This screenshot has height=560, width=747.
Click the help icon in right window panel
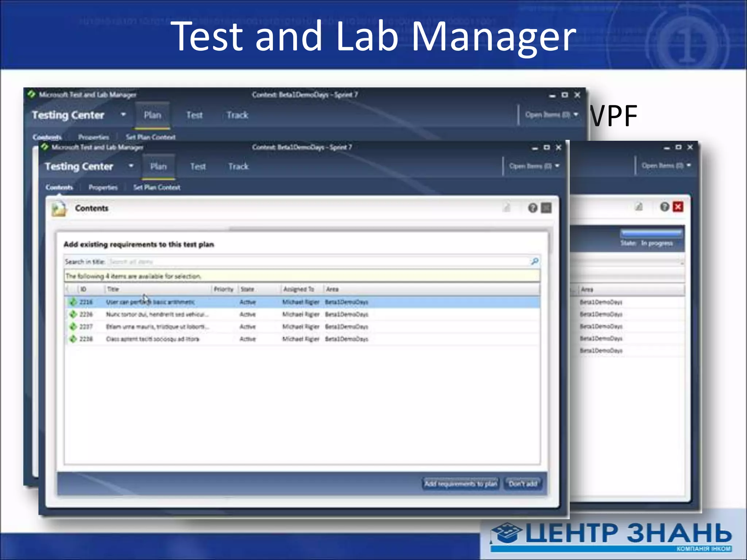tap(665, 207)
